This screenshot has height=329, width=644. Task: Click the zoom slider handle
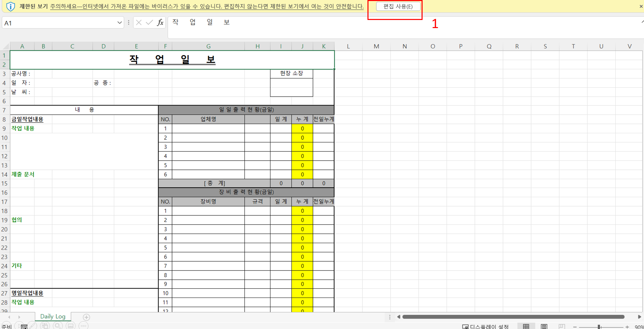coord(599,327)
